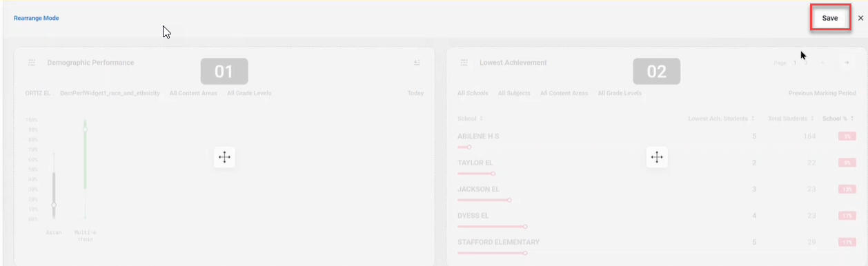Select the TAYLOR EL row

(x=656, y=166)
